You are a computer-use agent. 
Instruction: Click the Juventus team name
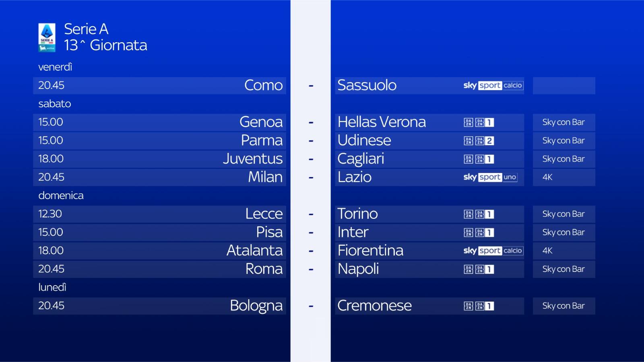pyautogui.click(x=253, y=159)
